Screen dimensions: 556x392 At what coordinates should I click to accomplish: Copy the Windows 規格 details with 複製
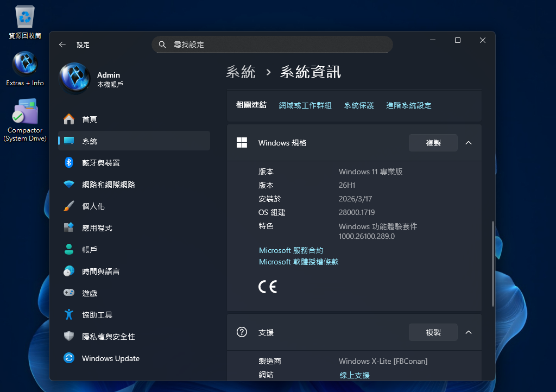tap(433, 143)
